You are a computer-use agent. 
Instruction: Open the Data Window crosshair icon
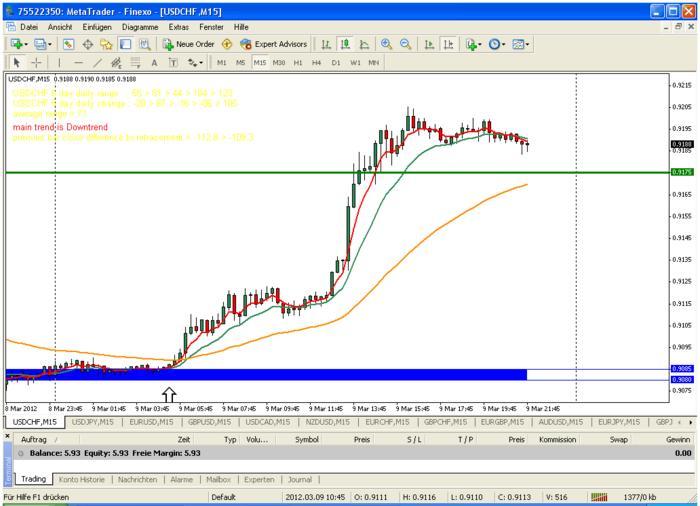[x=88, y=44]
